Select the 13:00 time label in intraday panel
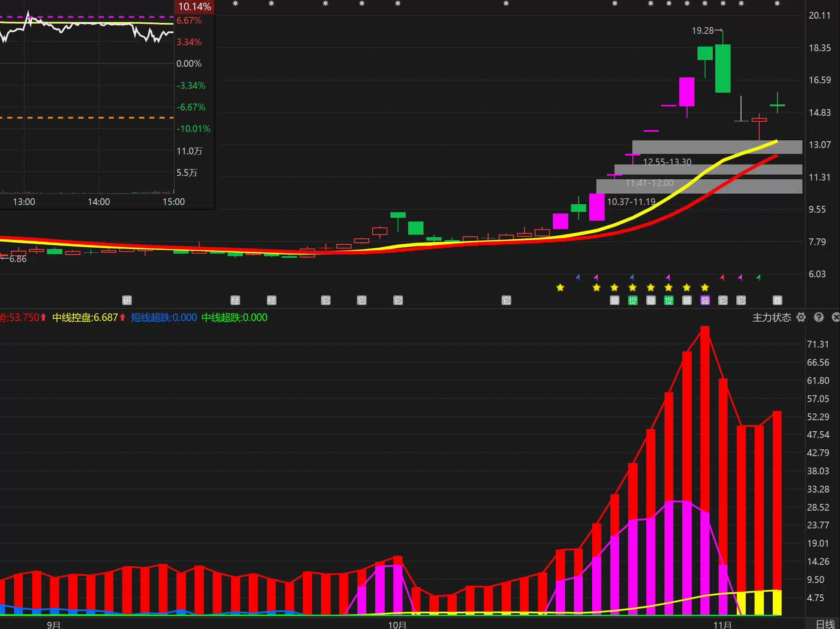The image size is (840, 629). pyautogui.click(x=24, y=202)
